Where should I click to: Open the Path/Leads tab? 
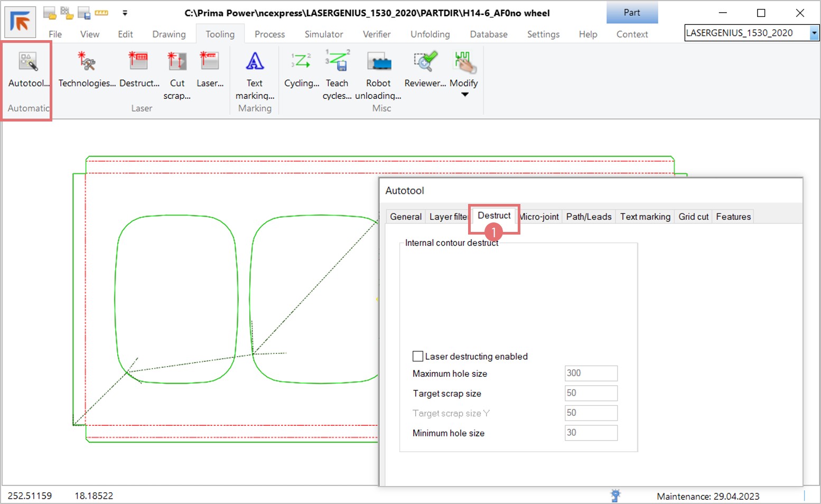coord(589,217)
